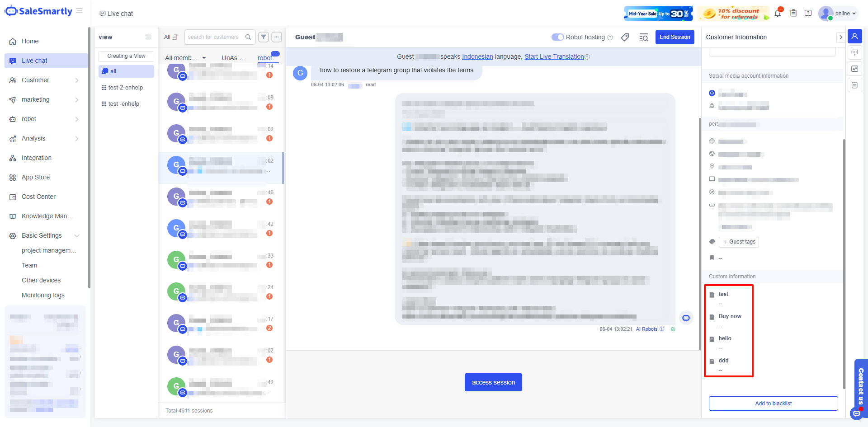Open the 10% discount referrals banner
Screen dimensions: 868x427
[x=733, y=14]
